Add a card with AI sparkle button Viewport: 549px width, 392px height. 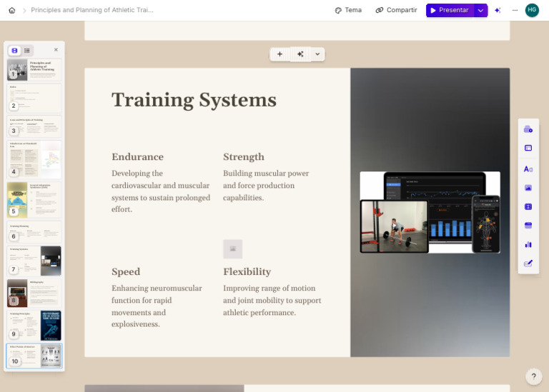tap(300, 54)
